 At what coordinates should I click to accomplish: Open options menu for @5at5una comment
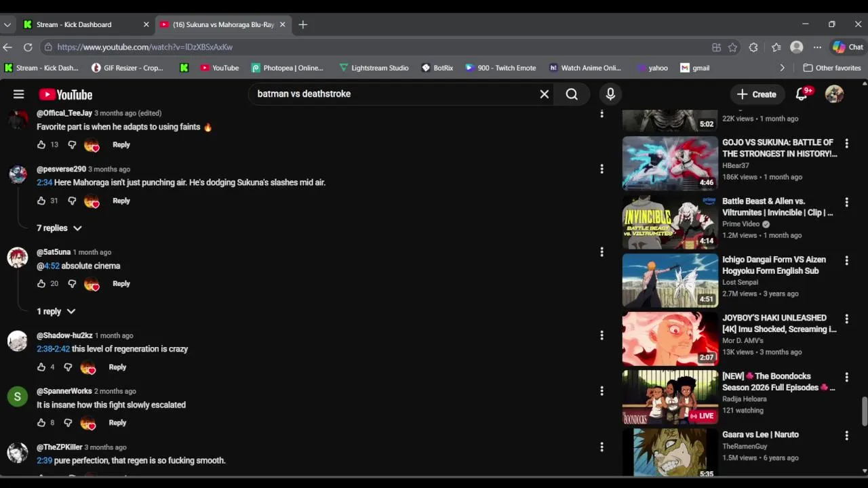pyautogui.click(x=601, y=252)
